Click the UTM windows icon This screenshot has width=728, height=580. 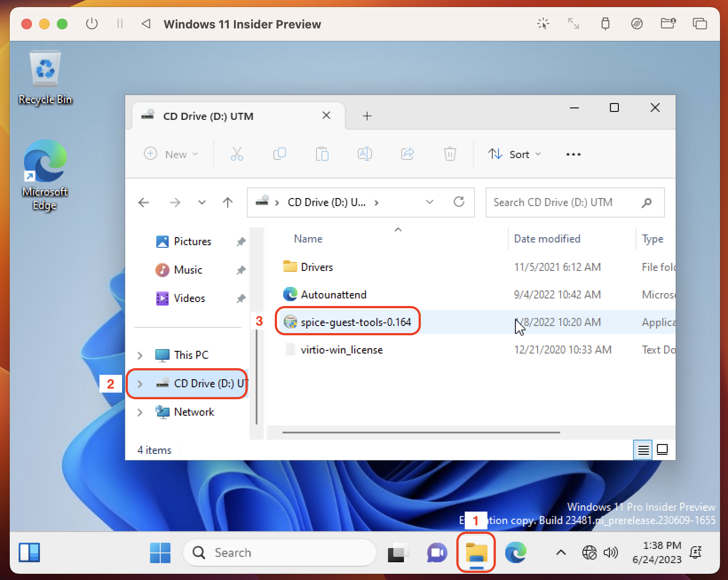[700, 24]
